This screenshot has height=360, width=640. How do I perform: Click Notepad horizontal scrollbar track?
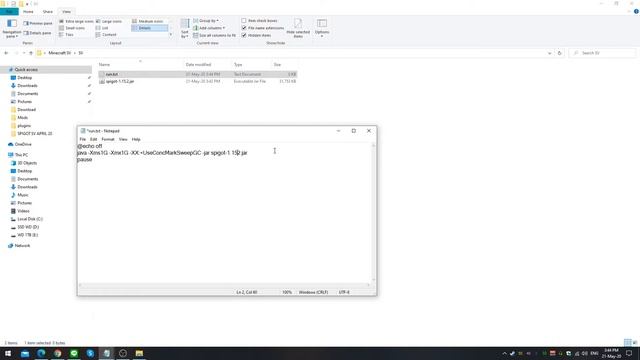(x=224, y=285)
